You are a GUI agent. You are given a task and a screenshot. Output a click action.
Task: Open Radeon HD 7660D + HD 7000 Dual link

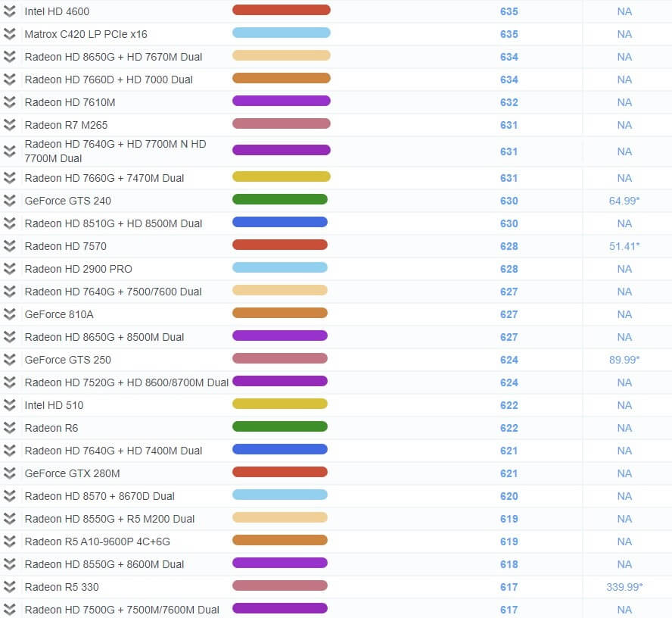(x=108, y=80)
